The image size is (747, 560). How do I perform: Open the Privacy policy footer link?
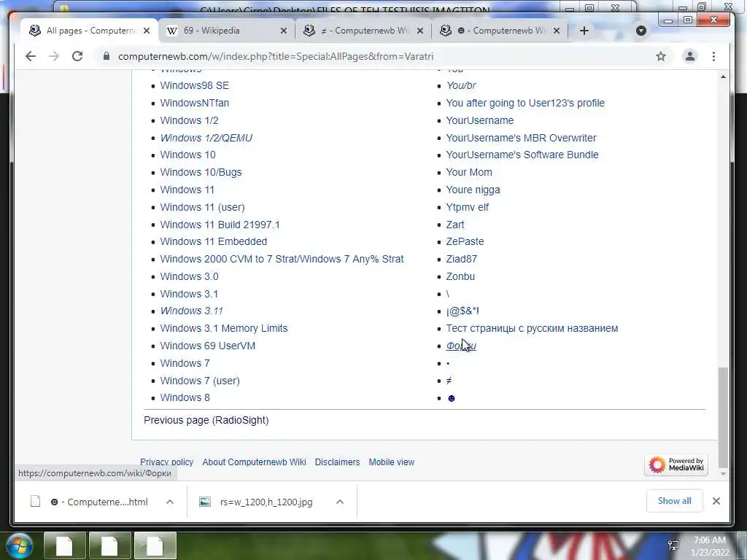166,462
